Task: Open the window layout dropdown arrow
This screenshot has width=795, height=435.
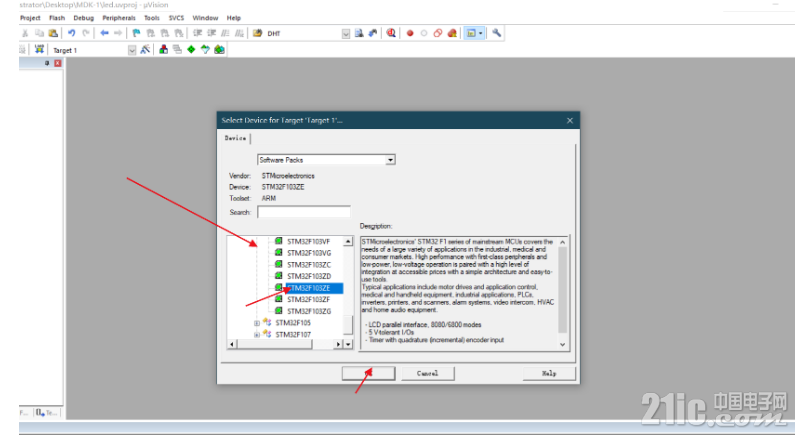Action: point(481,33)
